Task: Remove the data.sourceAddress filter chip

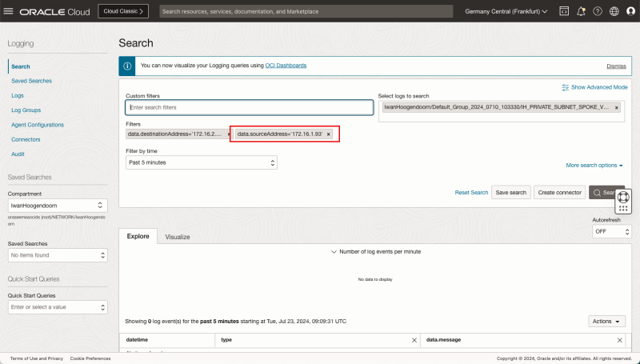Action: [x=328, y=134]
